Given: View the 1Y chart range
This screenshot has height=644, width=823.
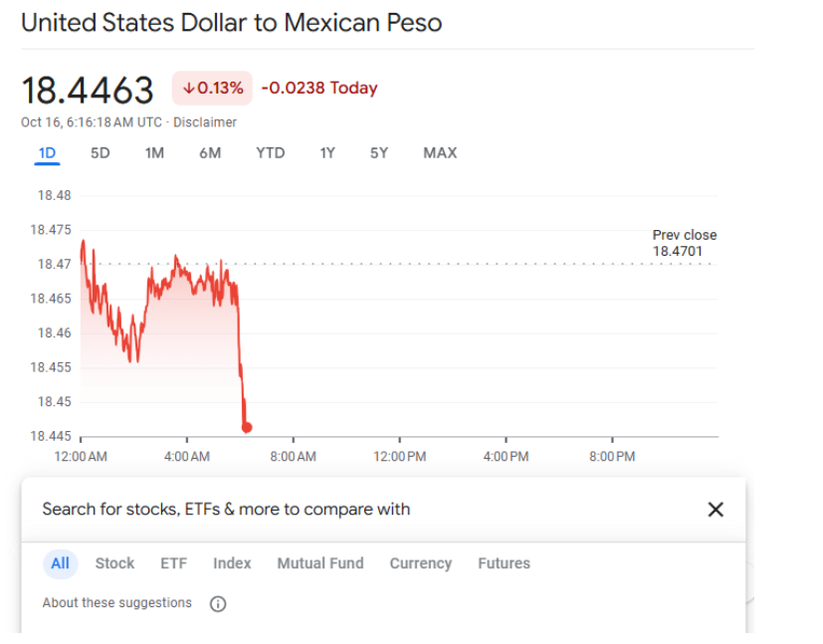Looking at the screenshot, I should [x=327, y=152].
